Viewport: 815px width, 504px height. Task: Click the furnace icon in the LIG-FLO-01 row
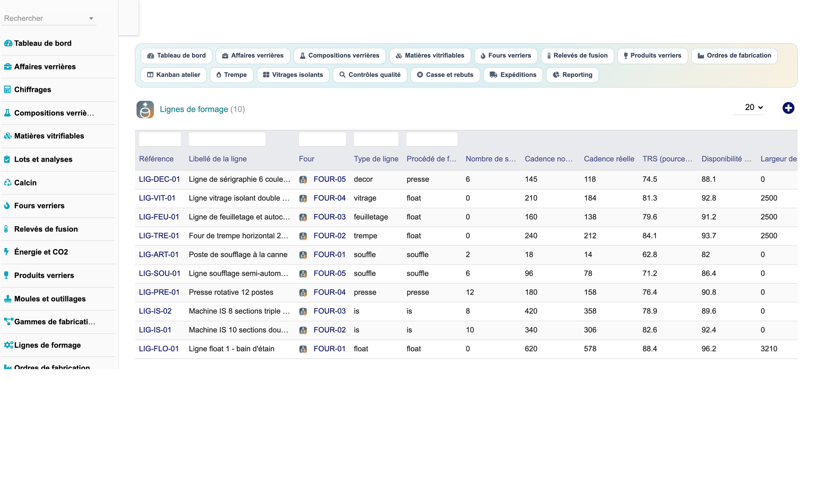click(303, 349)
